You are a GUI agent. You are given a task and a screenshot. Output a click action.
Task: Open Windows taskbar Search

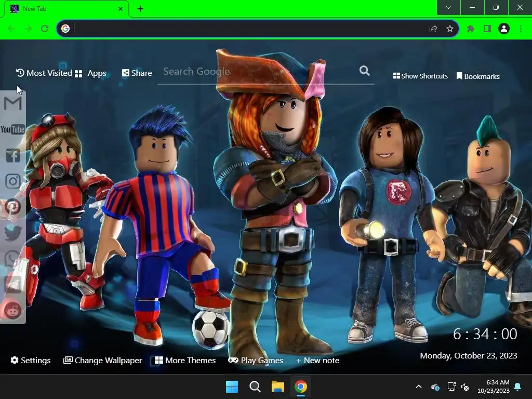pos(255,387)
